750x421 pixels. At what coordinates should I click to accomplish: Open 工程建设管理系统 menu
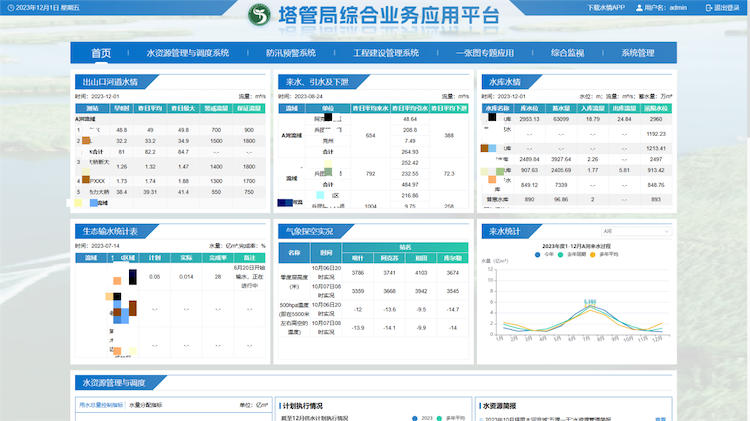pyautogui.click(x=386, y=53)
